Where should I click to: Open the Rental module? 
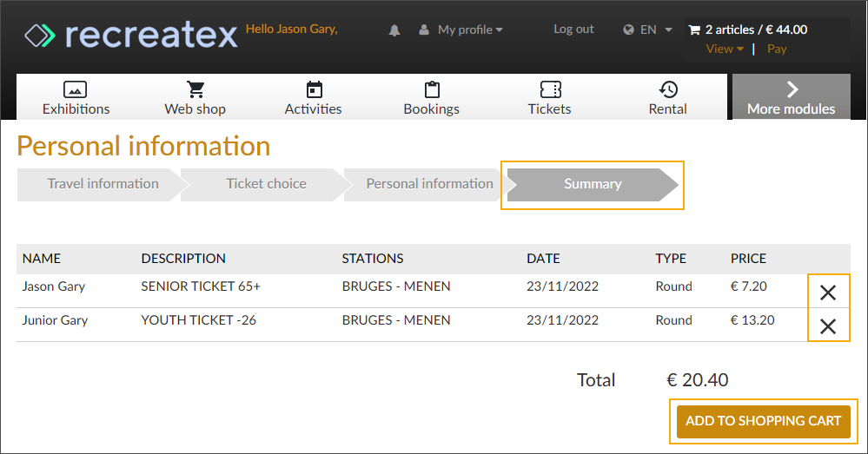[668, 97]
